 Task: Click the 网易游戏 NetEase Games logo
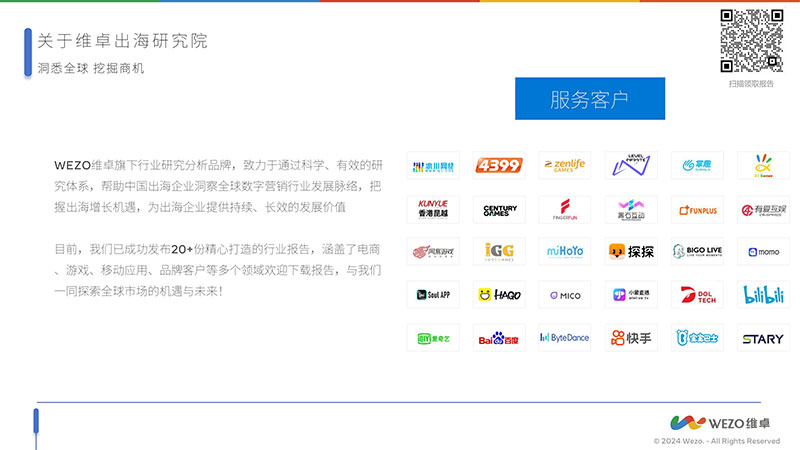pyautogui.click(x=433, y=251)
